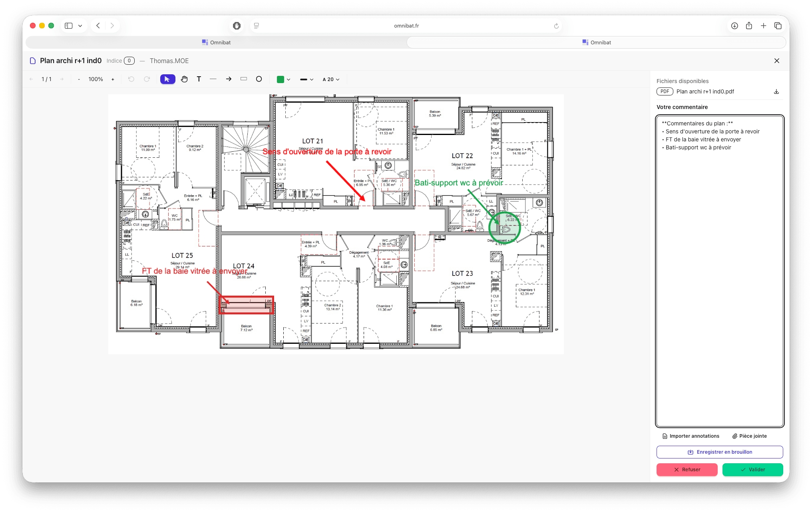This screenshot has width=812, height=512.
Task: Select the straight Line tool
Action: [213, 79]
